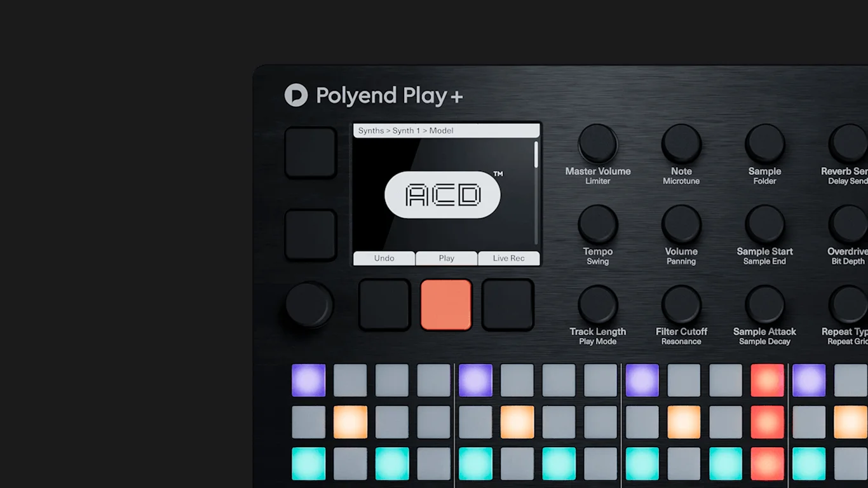Viewport: 868px width, 488px height.
Task: Click the Play label on the screen
Action: pos(447,258)
